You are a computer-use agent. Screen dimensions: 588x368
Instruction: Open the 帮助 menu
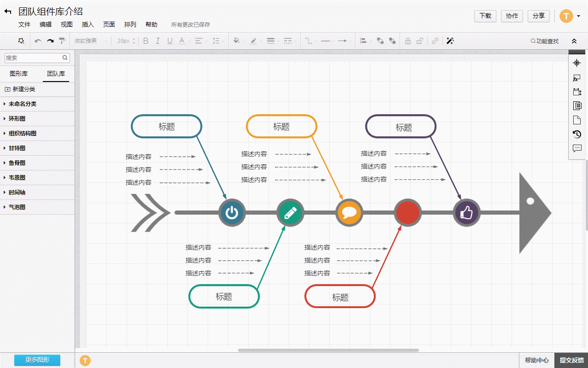coord(151,25)
